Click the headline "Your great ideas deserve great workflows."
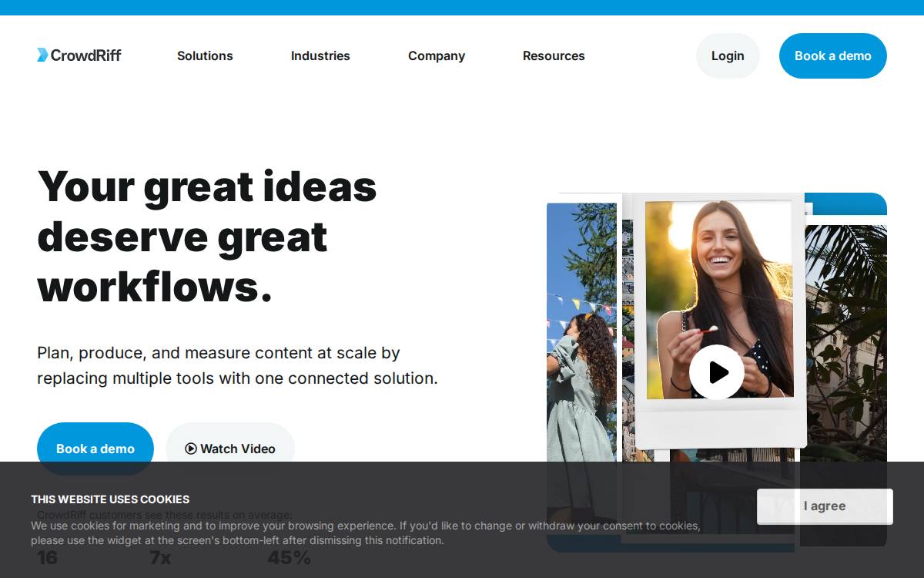 click(207, 237)
